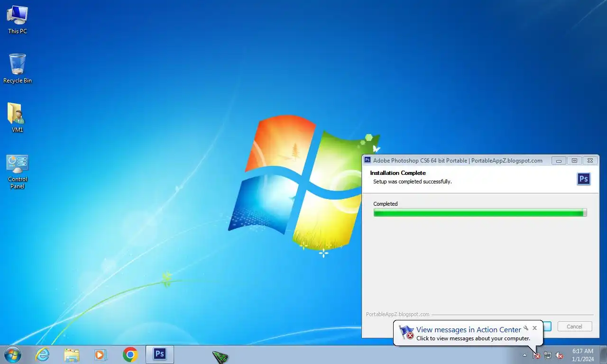The height and width of the screenshot is (364, 607).
Task: Minimize the Photoshop installer window
Action: [559, 161]
